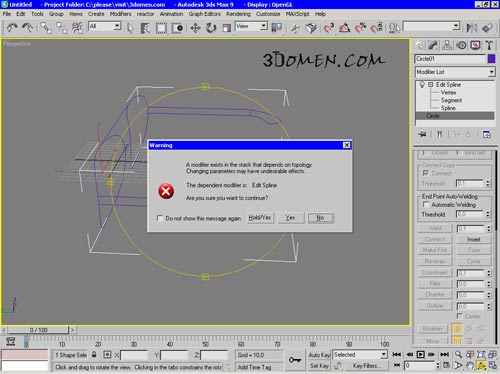Open the Modify panel tab icon
The image size is (500, 374).
click(x=433, y=45)
